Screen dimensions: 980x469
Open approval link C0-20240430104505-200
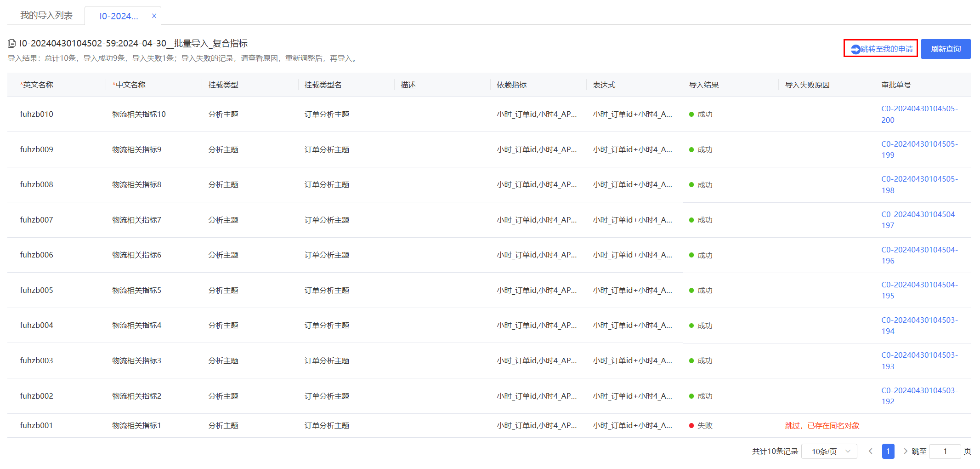(x=919, y=114)
